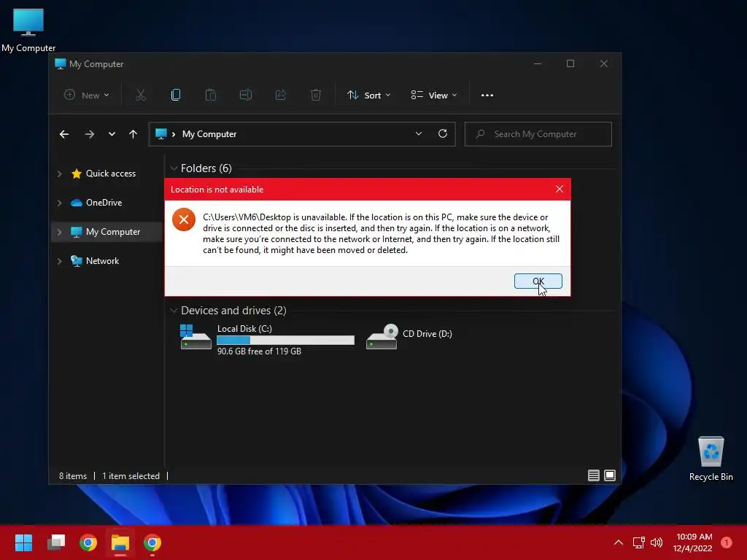Open the See more three-dots menu
This screenshot has width=747, height=560.
pyautogui.click(x=487, y=96)
